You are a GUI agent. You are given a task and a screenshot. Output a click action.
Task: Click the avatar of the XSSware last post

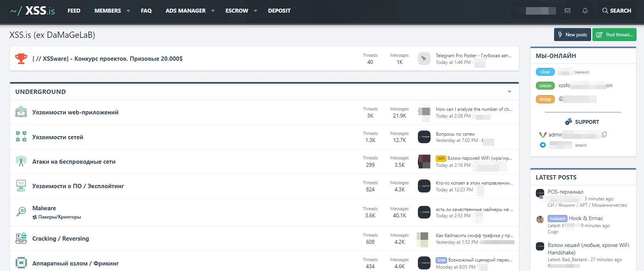click(424, 58)
